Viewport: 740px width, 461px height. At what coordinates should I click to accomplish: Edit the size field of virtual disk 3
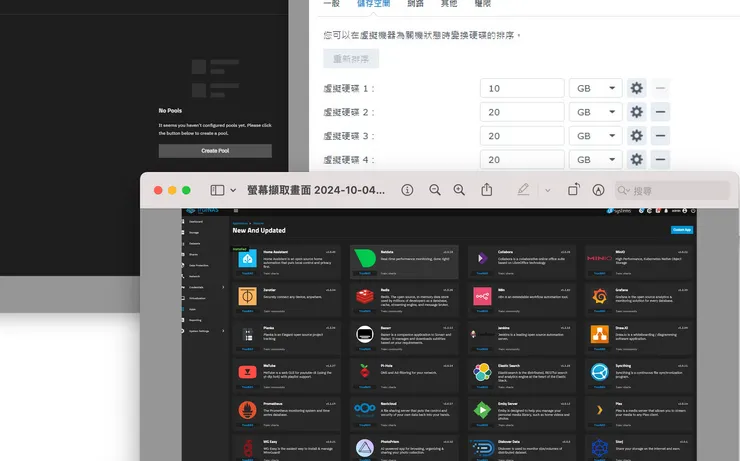pyautogui.click(x=522, y=136)
